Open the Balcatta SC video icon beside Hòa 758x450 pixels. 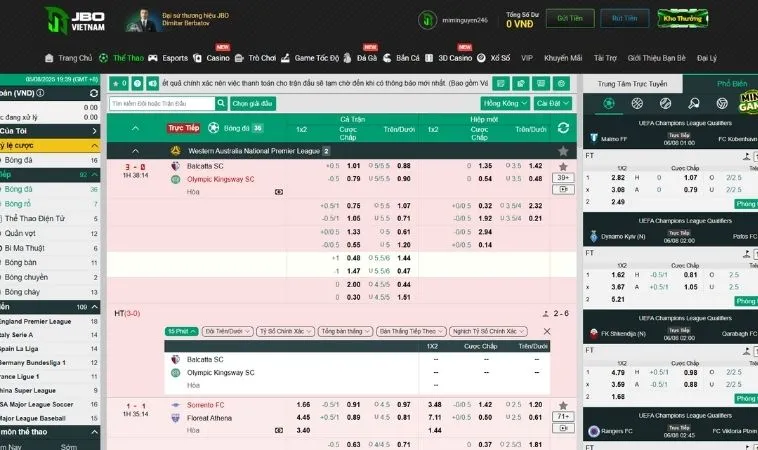point(279,192)
